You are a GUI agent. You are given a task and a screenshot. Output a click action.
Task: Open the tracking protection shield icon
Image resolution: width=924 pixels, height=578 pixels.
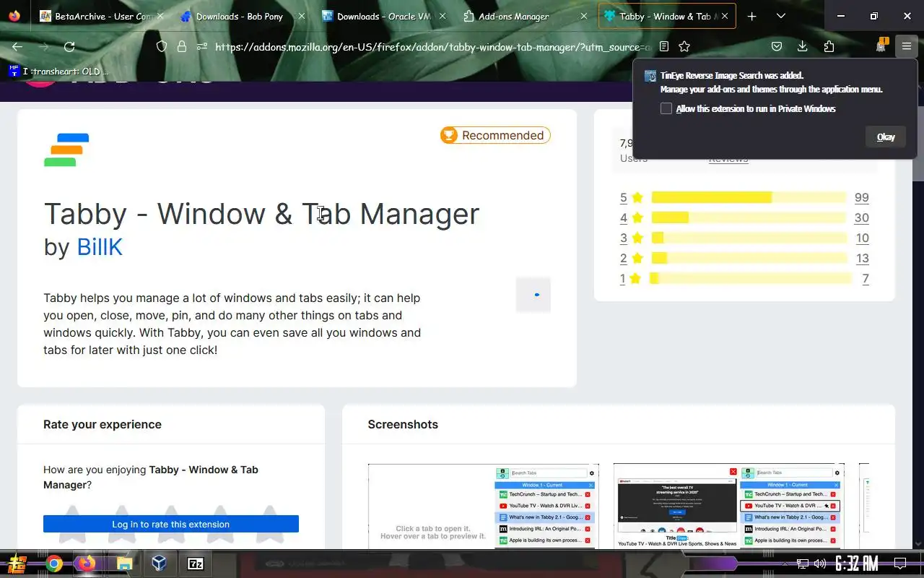tap(162, 46)
